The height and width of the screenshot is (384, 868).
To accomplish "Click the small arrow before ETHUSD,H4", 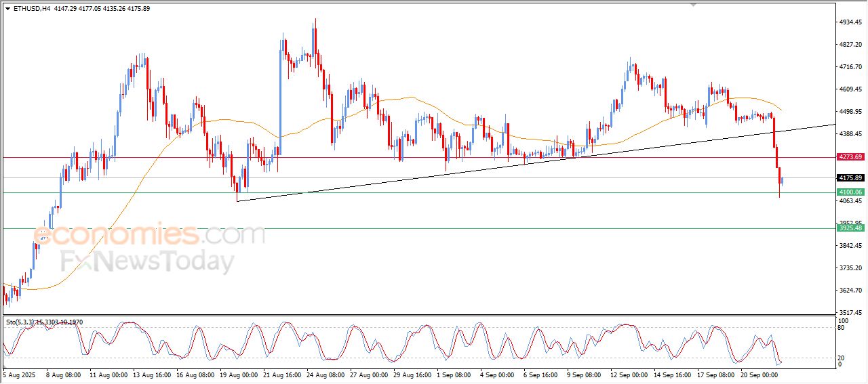I will (x=7, y=8).
